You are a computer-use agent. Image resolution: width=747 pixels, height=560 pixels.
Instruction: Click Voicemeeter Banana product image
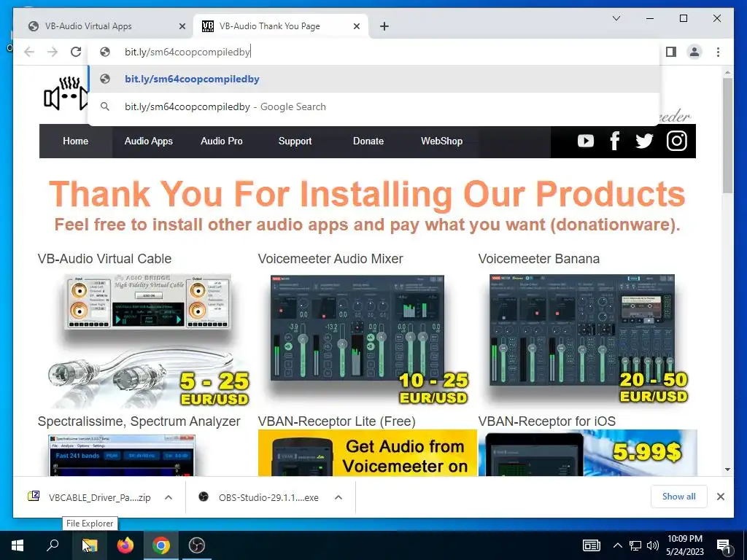[588, 338]
